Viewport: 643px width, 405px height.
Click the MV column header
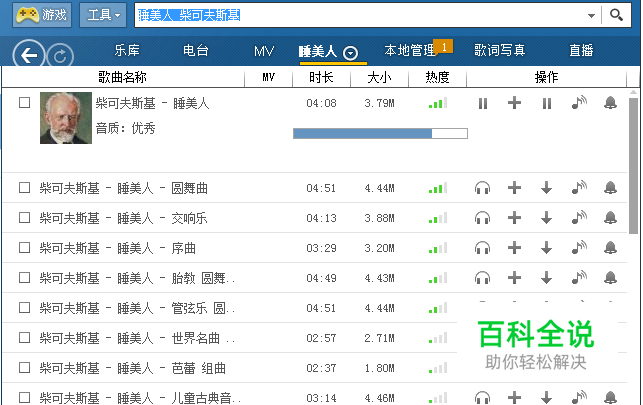pos(269,77)
